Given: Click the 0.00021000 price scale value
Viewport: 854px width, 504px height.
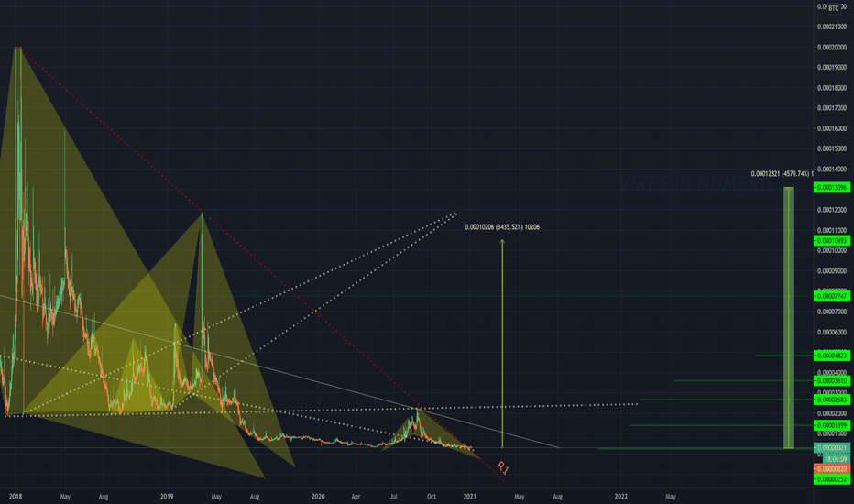Looking at the screenshot, I should coord(832,27).
